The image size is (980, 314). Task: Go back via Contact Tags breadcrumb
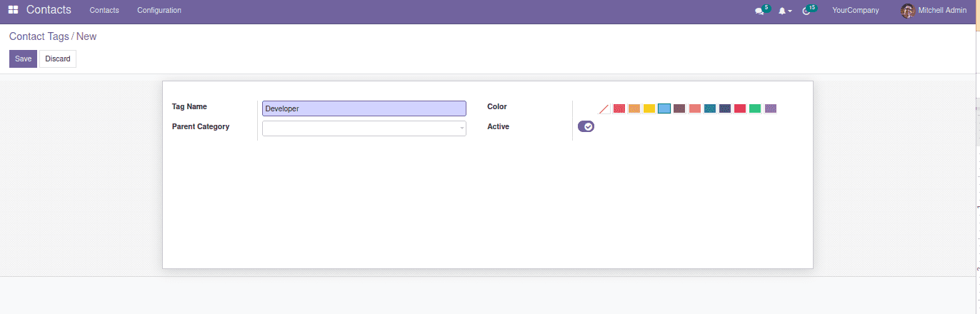pos(39,36)
